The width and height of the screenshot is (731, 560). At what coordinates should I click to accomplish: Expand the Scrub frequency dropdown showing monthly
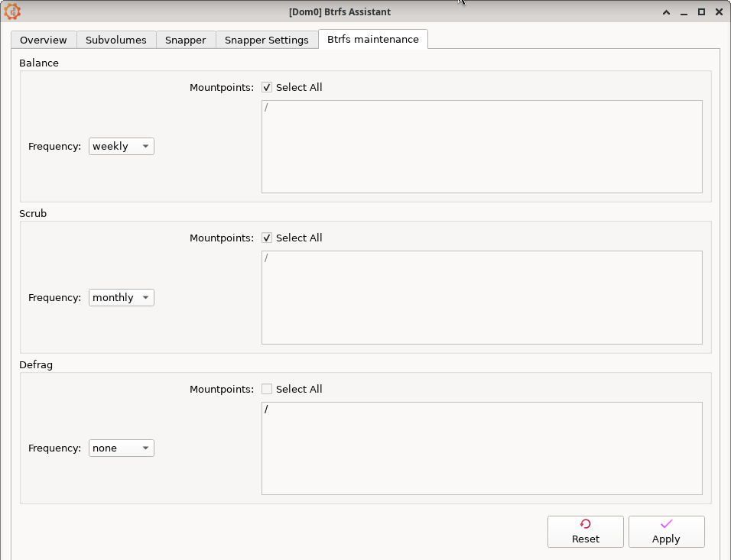pos(122,298)
